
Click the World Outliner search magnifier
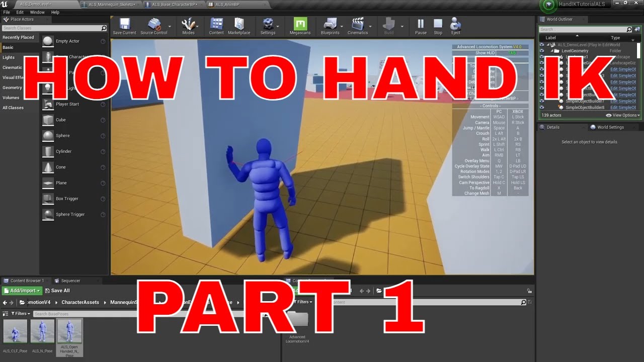[x=629, y=29]
